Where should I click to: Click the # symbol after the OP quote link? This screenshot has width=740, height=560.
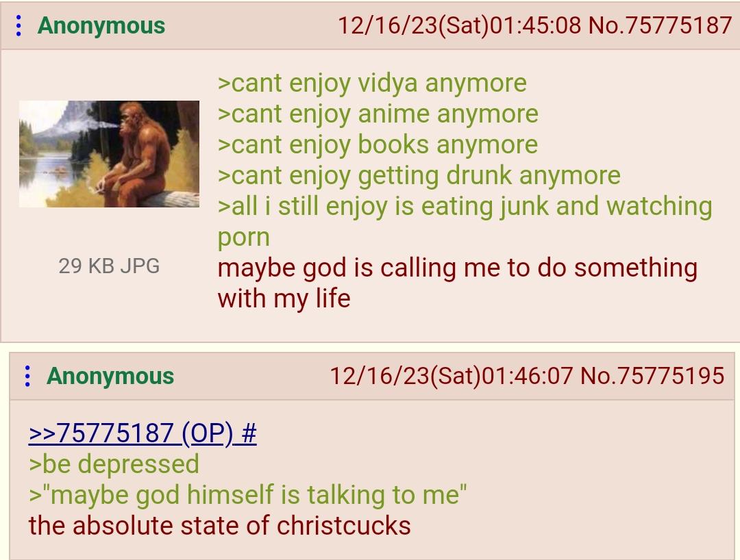tap(249, 433)
